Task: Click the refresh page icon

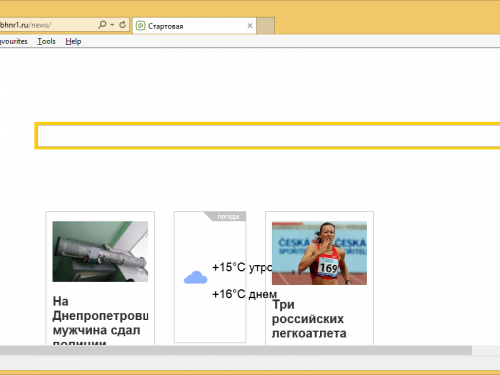Action: 122,25
